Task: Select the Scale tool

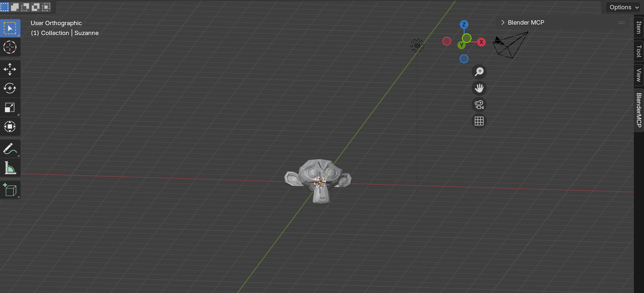Action: 10,107
